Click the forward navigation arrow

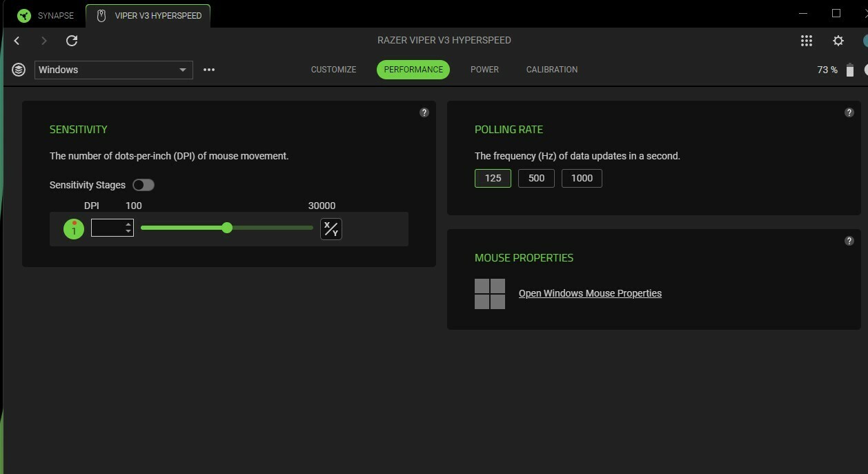44,41
